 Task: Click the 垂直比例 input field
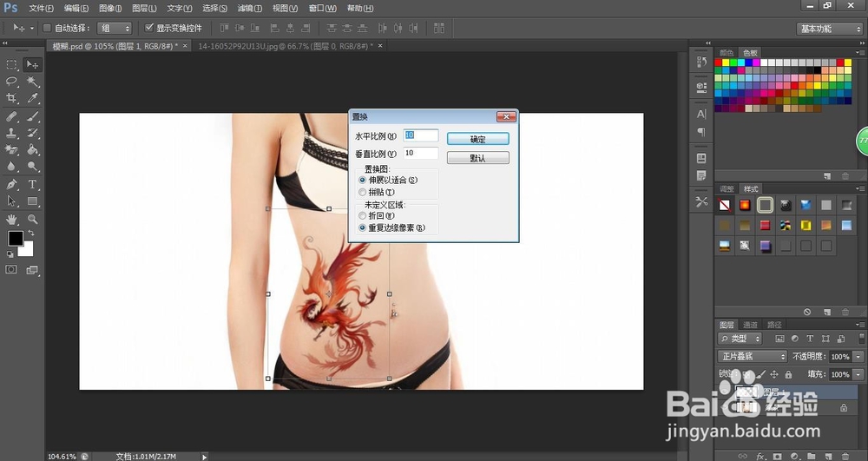[421, 154]
